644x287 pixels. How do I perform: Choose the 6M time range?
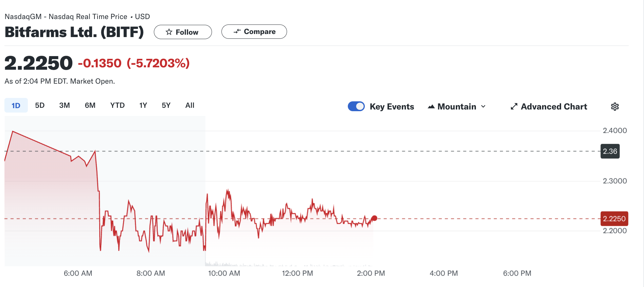point(90,105)
